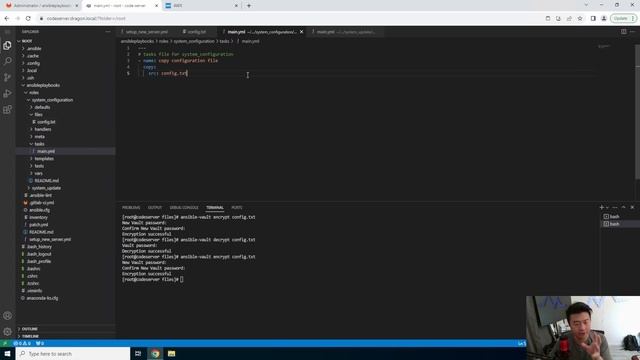640x360 pixels.
Task: Add a new terminal with plus icon
Action: [601, 207]
